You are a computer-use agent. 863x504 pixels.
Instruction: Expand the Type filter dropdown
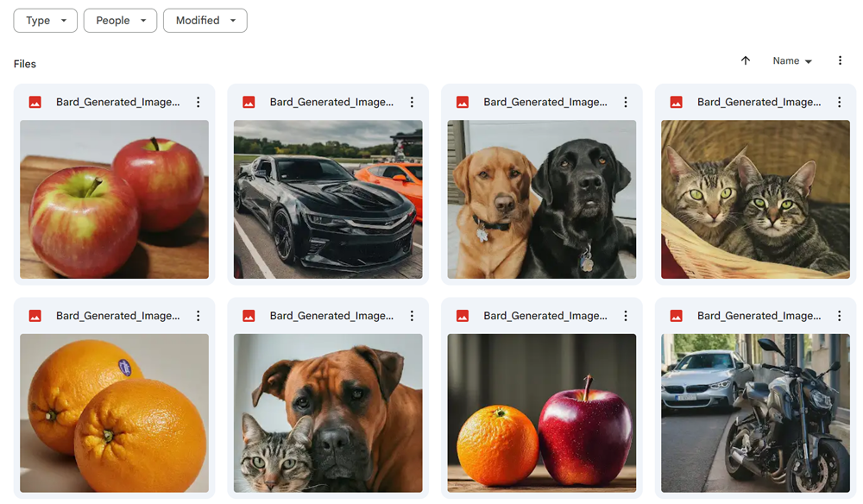coord(46,21)
